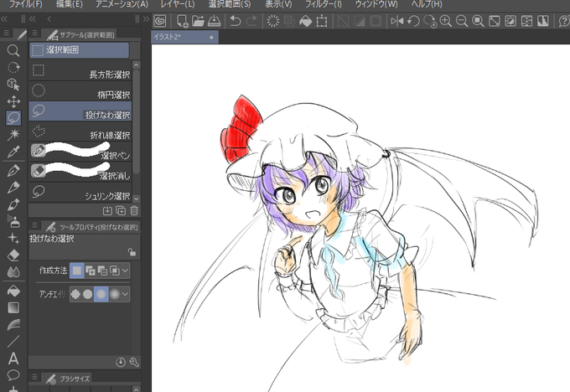Select the Rotate view tool in the toolbox

coord(13,68)
